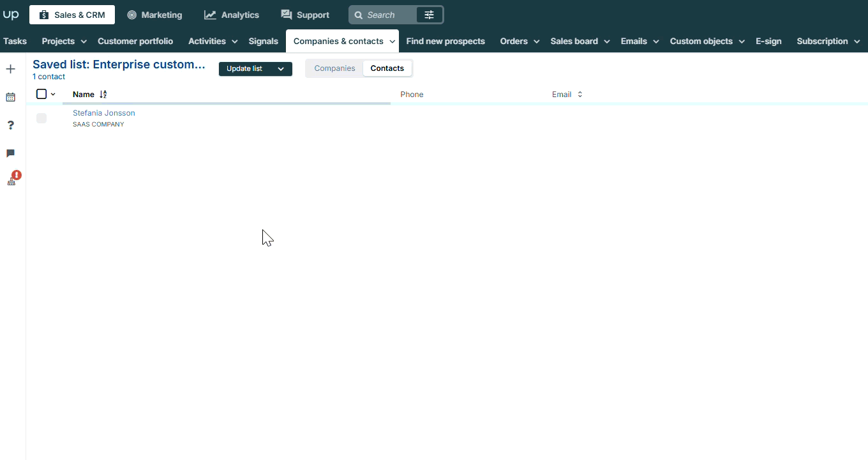
Task: Switch to the Marketing section
Action: 154,15
